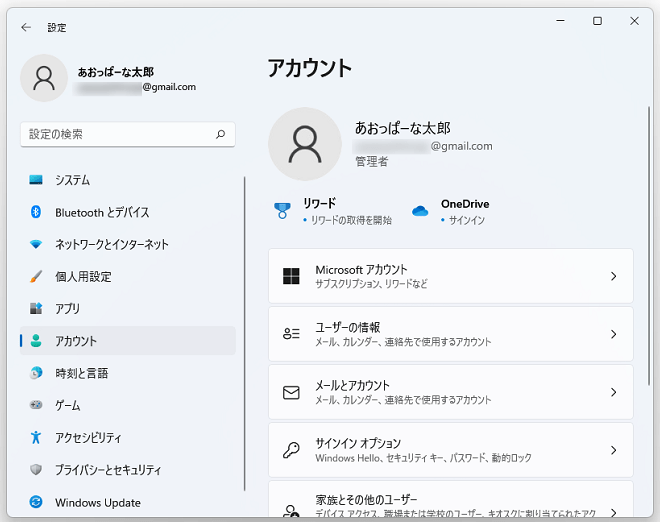Click the ユーザーの情報 person-list icon

tap(291, 334)
